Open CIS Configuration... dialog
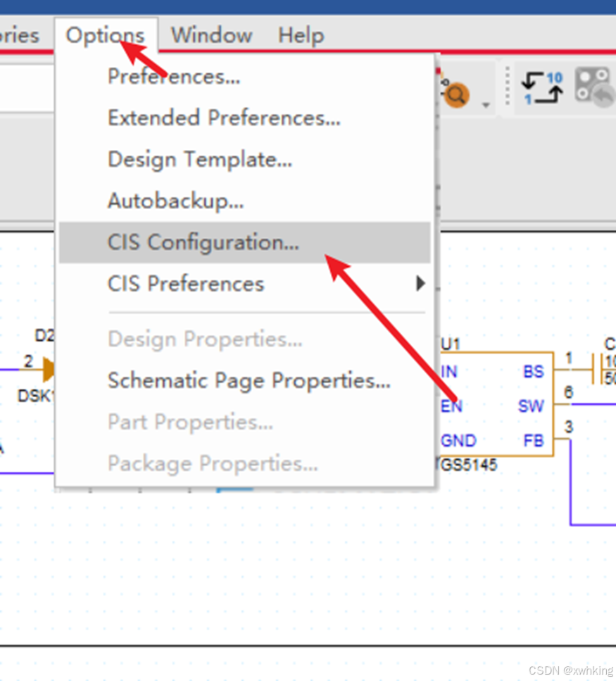 (245, 242)
